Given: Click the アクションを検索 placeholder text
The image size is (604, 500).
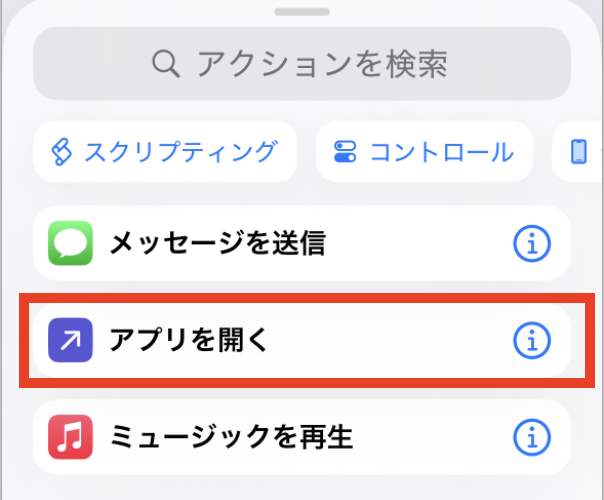Looking at the screenshot, I should [321, 64].
